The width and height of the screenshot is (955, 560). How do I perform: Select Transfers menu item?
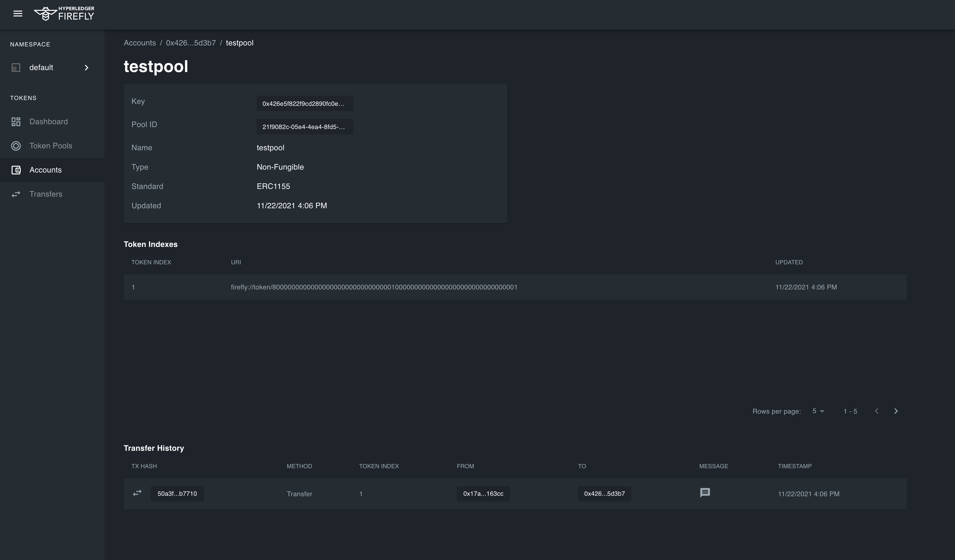click(46, 194)
